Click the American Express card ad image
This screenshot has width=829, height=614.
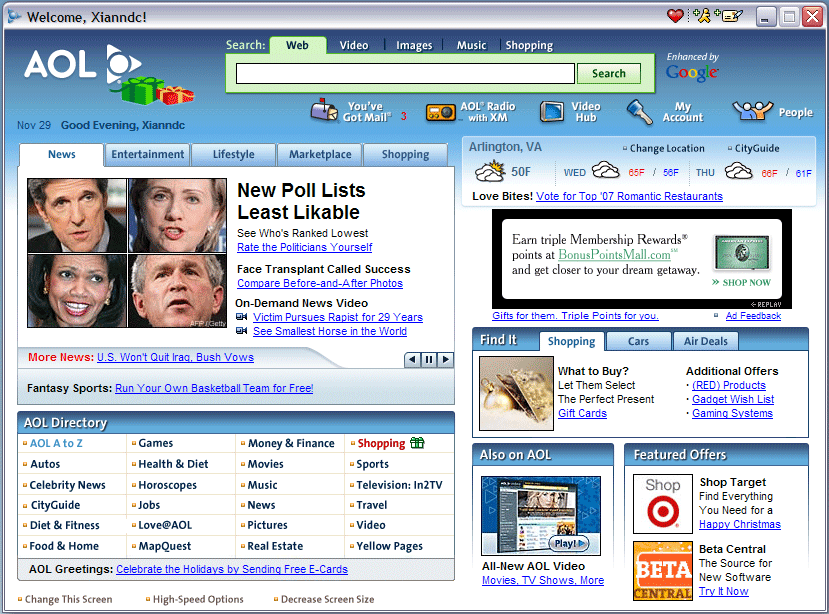(742, 253)
